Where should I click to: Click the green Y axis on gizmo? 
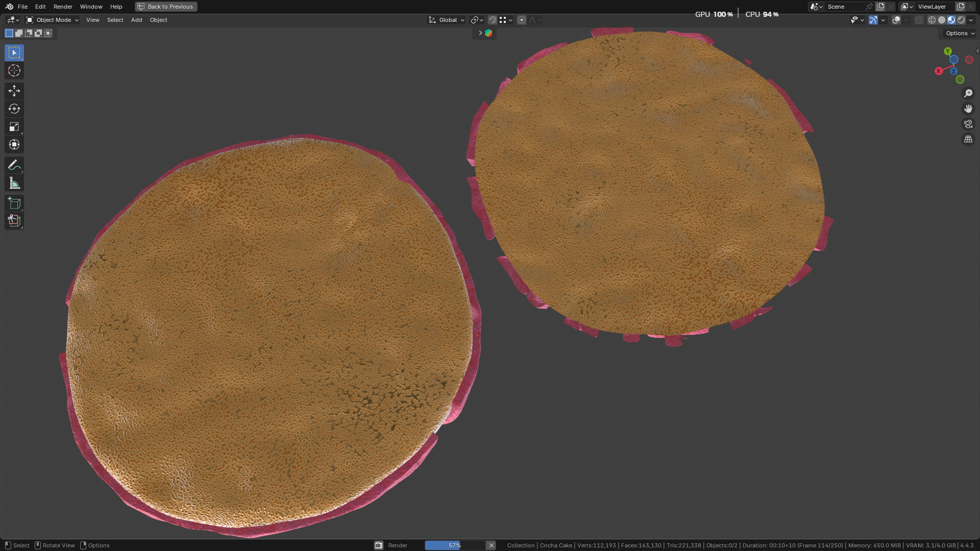948,51
